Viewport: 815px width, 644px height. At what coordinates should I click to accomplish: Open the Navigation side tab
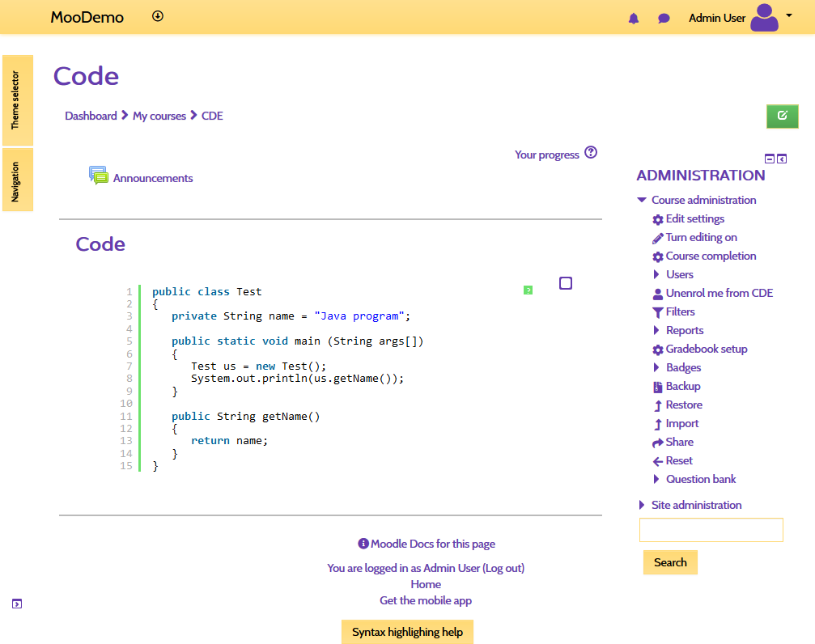click(18, 180)
